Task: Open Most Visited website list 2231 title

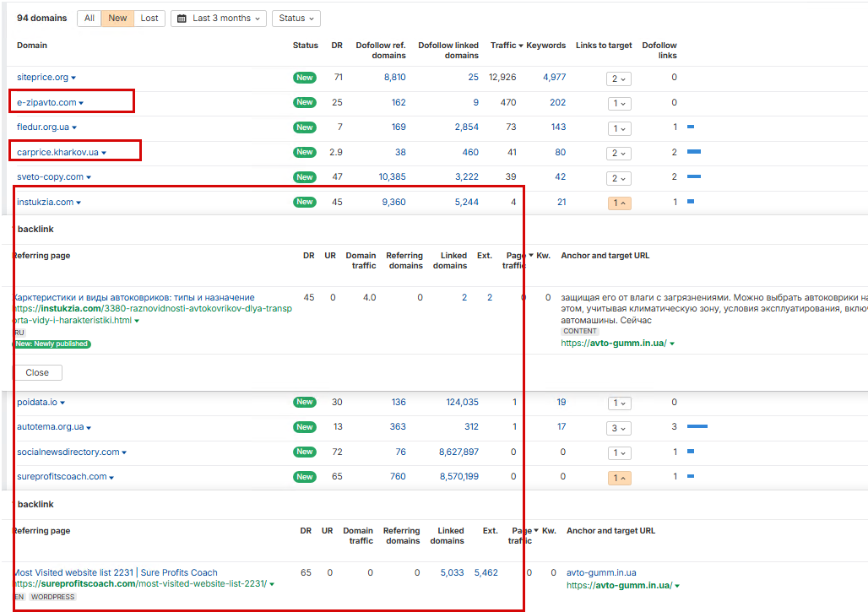Action: pos(115,572)
